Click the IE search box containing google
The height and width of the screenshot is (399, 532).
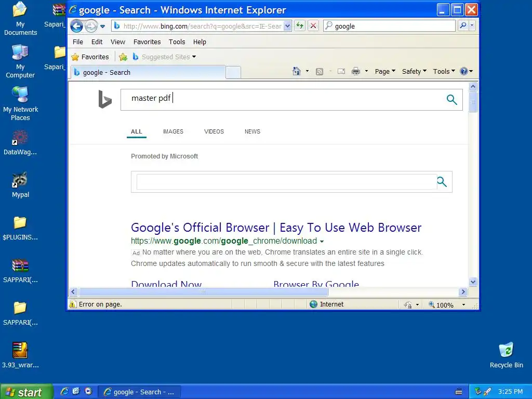coord(389,26)
